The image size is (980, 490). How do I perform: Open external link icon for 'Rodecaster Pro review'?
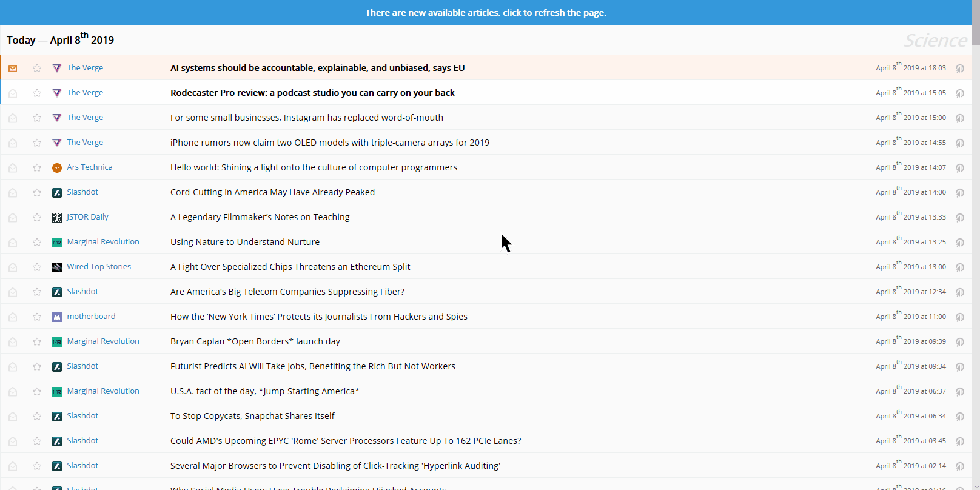pos(960,93)
